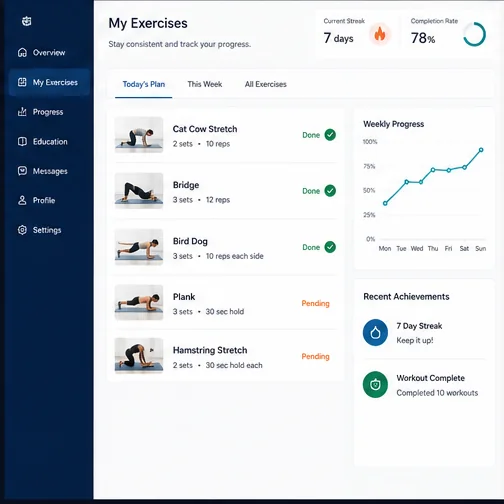Open Settings from the sidebar
Image resolution: width=504 pixels, height=504 pixels.
[x=49, y=230]
